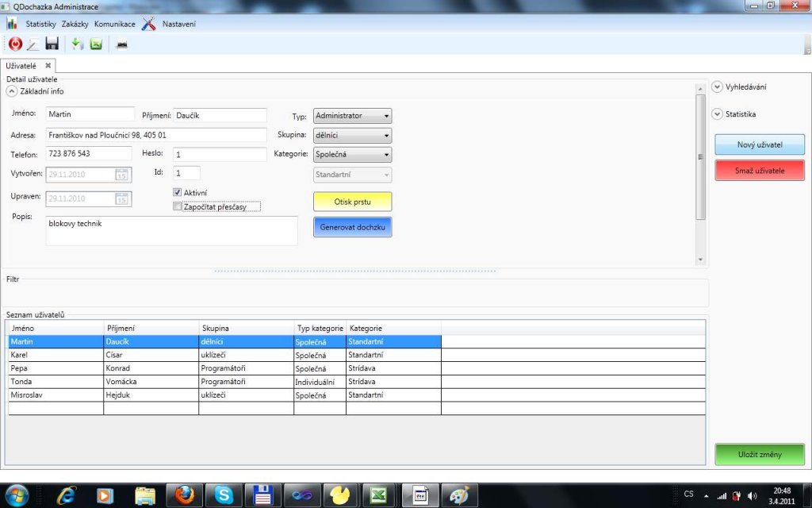
Task: Open the Skupina dropdown showing dělníci
Action: (352, 135)
